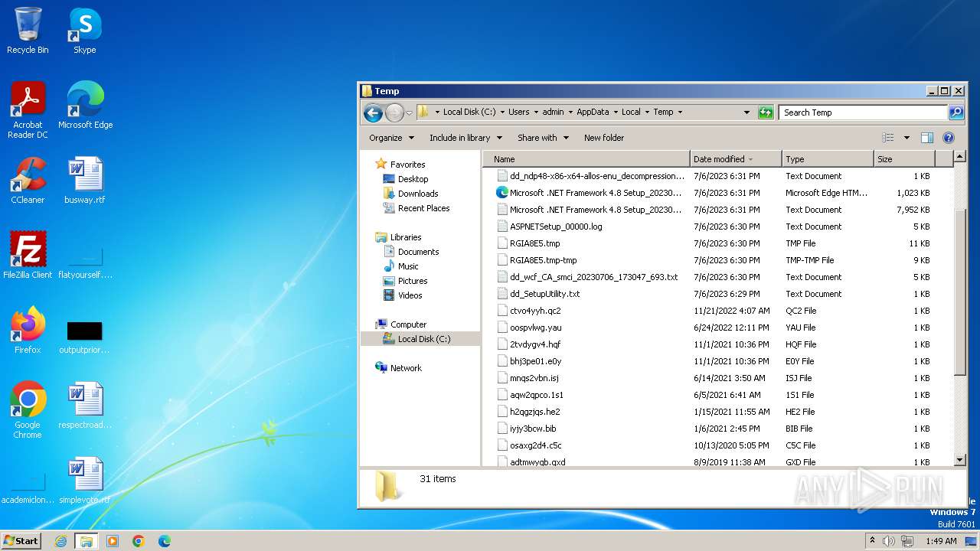Select Network in navigation pane
The image size is (980, 551).
tap(406, 368)
